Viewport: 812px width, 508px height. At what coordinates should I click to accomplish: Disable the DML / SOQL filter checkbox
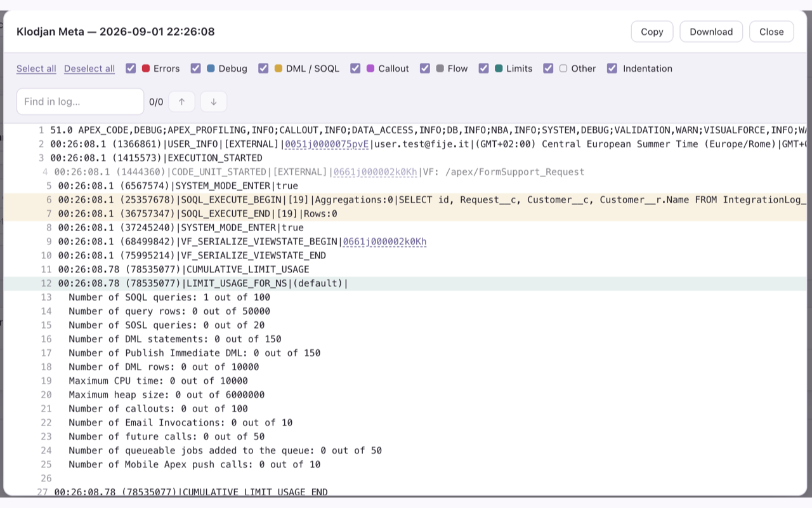tap(263, 69)
